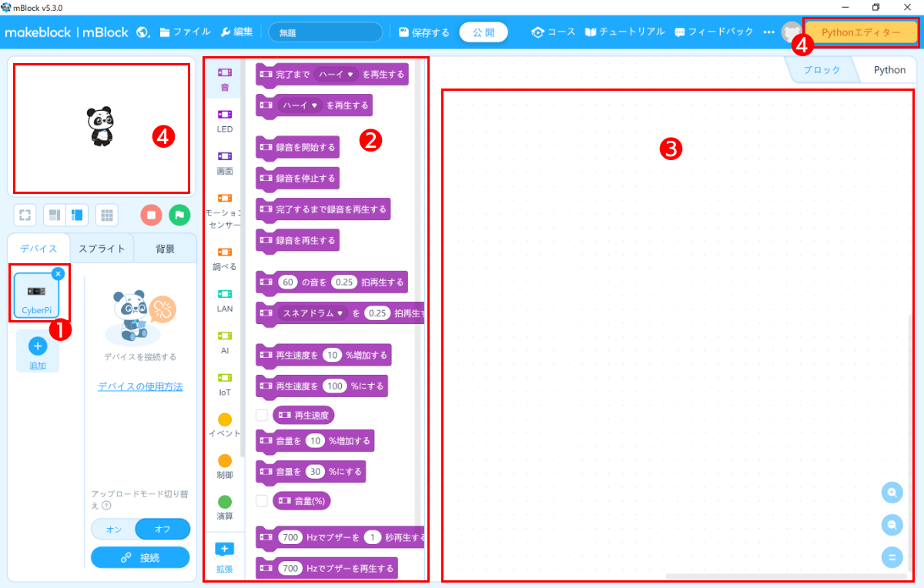Open フィードバック
924x588 pixels.
click(x=714, y=32)
